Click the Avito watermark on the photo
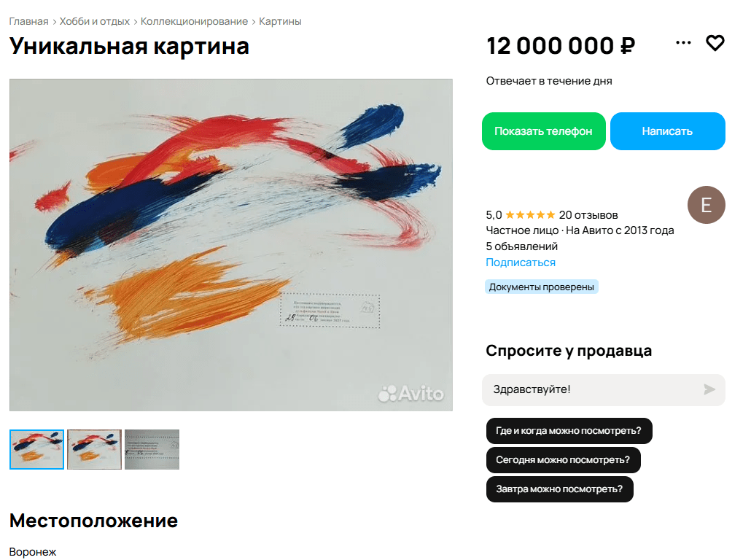Screen dimensions: 751x560 point(411,394)
